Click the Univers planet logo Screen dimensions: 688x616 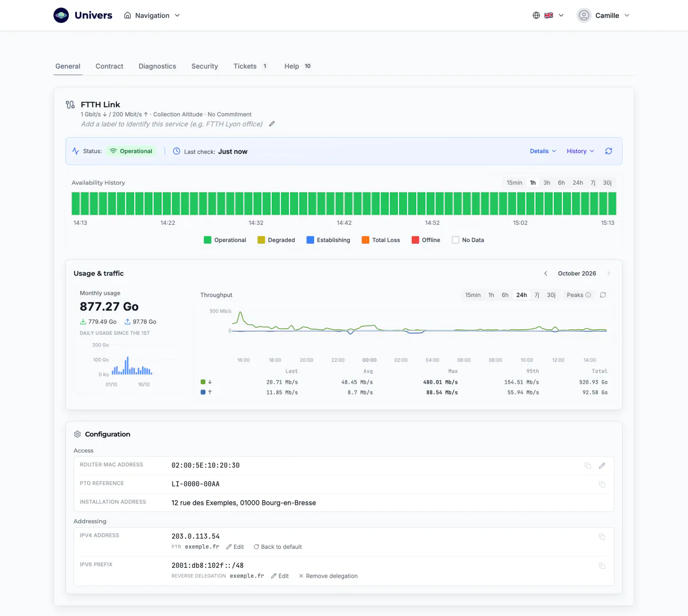pyautogui.click(x=61, y=15)
